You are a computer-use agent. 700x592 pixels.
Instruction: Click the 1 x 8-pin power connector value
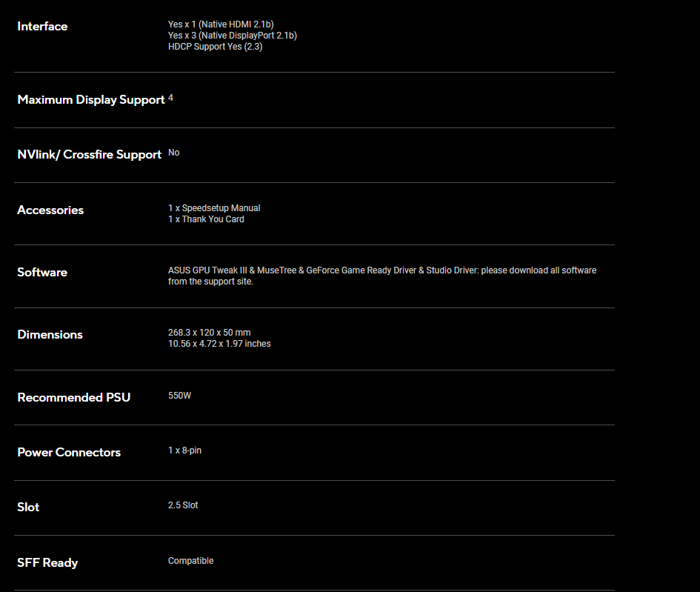(184, 450)
